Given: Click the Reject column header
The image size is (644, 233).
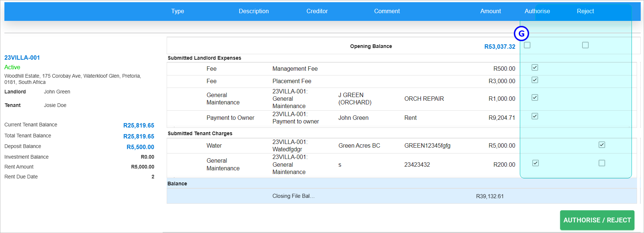Looking at the screenshot, I should [585, 11].
